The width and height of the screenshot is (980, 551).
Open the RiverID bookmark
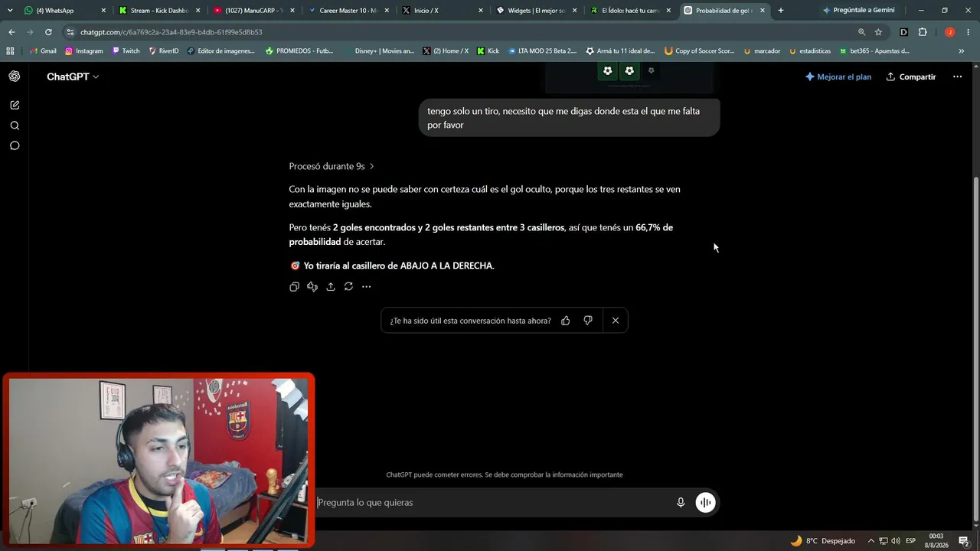pos(164,51)
